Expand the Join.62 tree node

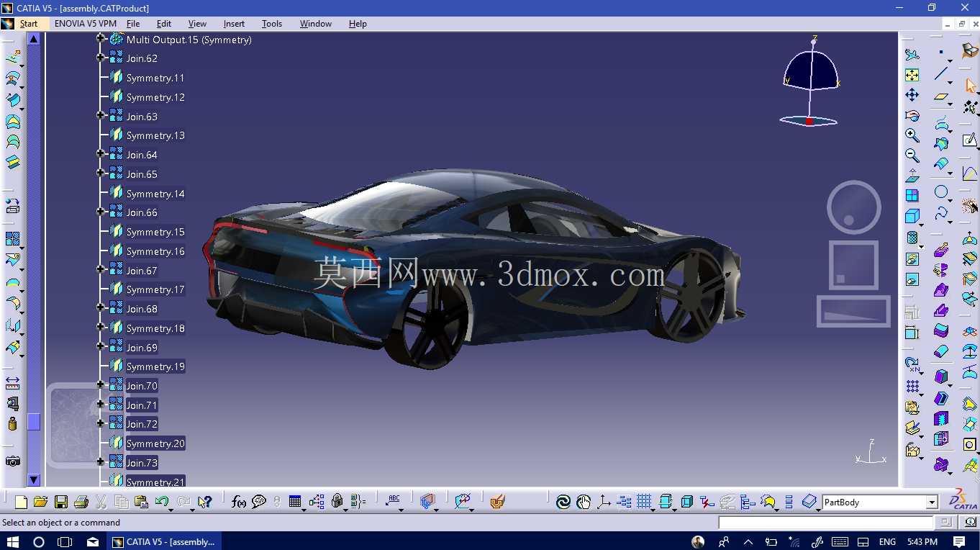point(101,58)
